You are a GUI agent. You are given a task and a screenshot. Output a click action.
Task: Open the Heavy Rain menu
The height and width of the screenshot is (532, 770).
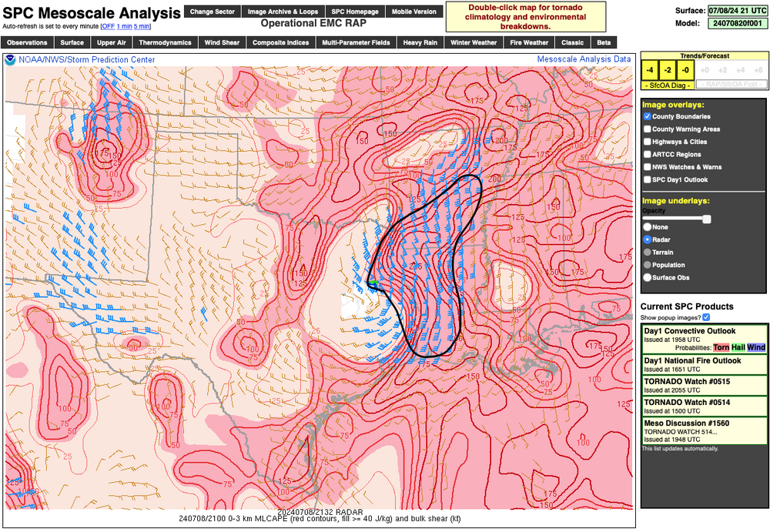click(420, 43)
